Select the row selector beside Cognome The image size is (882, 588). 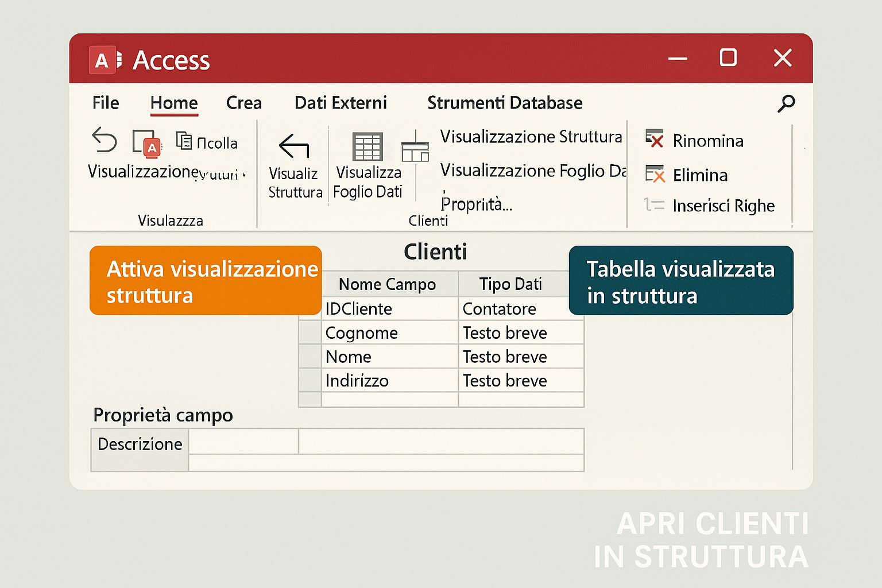pyautogui.click(x=310, y=333)
